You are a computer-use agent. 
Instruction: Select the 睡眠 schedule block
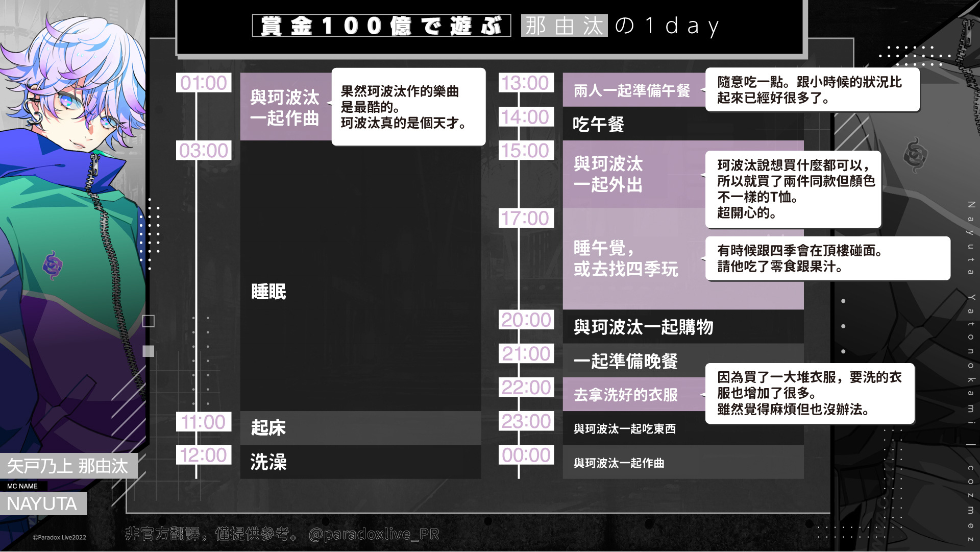[x=360, y=276]
